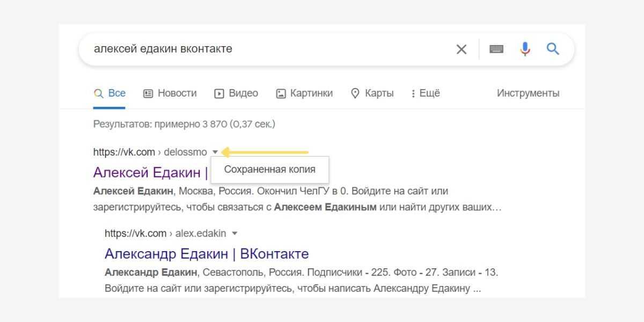
Task: Select the 'Все' results tab
Action: pos(110,93)
